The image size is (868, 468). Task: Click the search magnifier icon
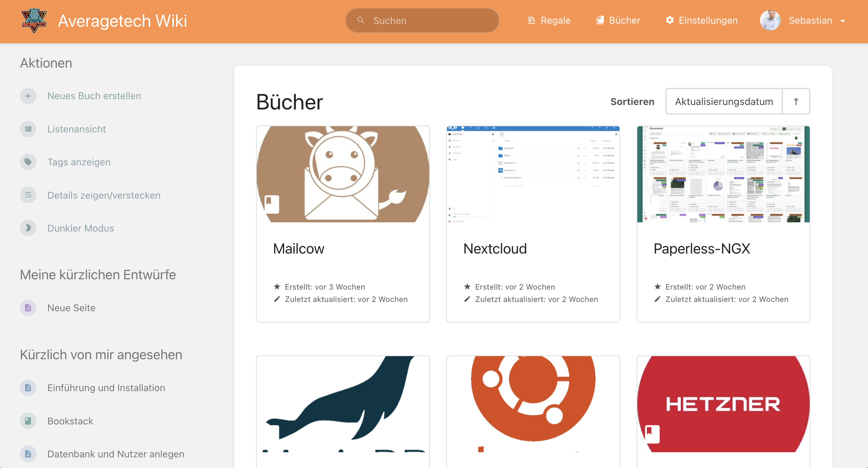361,21
